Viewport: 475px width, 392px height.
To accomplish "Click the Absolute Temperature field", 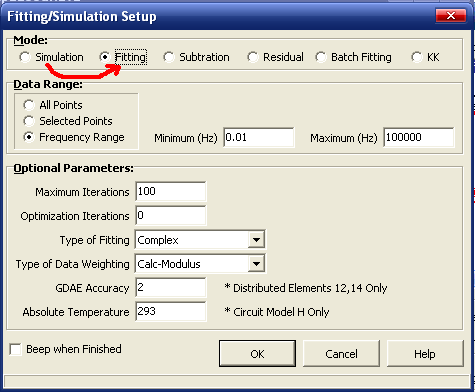I will point(171,312).
